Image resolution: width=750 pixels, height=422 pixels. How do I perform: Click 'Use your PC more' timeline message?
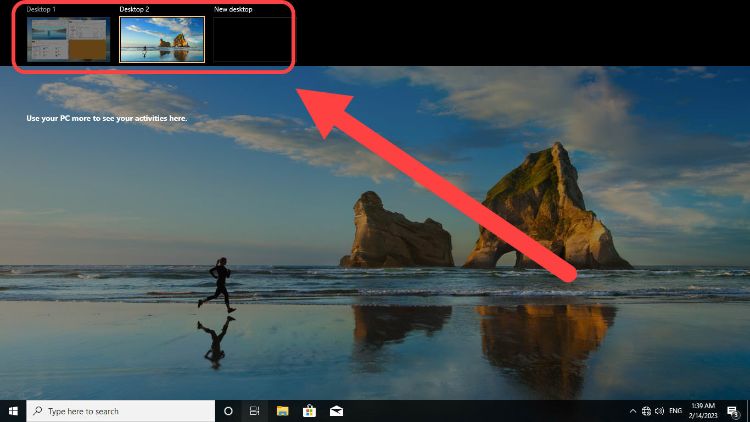coord(106,118)
